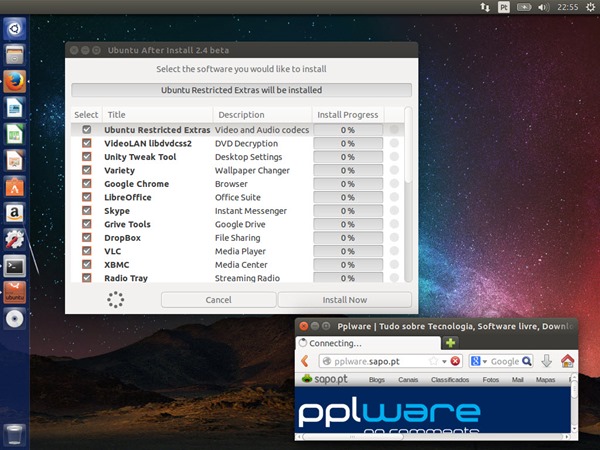Click the Google Chrome progress bar
Screen dimensions: 600x450
click(348, 184)
